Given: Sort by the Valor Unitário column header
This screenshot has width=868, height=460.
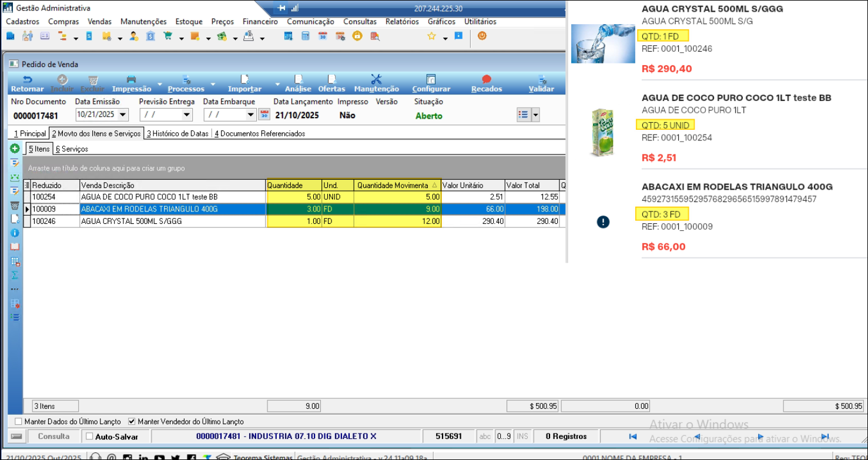Looking at the screenshot, I should [472, 185].
